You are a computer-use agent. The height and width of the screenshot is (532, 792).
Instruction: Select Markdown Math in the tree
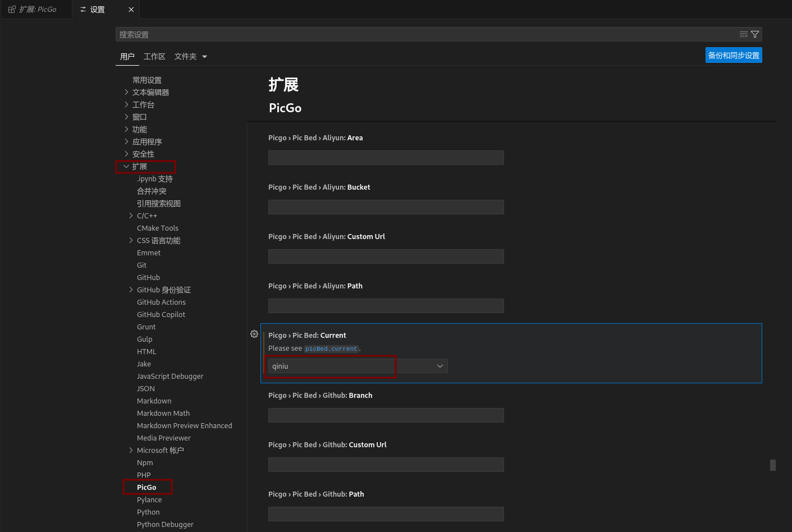163,413
